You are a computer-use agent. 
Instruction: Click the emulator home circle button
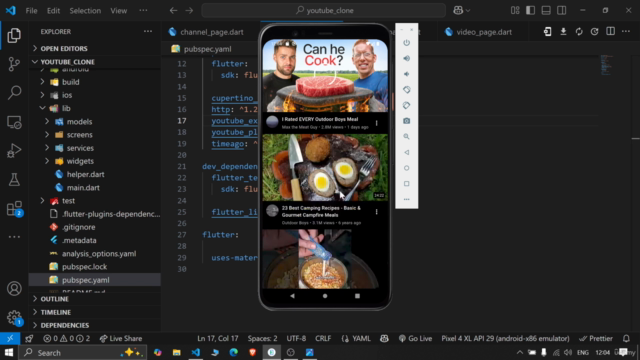click(x=407, y=168)
